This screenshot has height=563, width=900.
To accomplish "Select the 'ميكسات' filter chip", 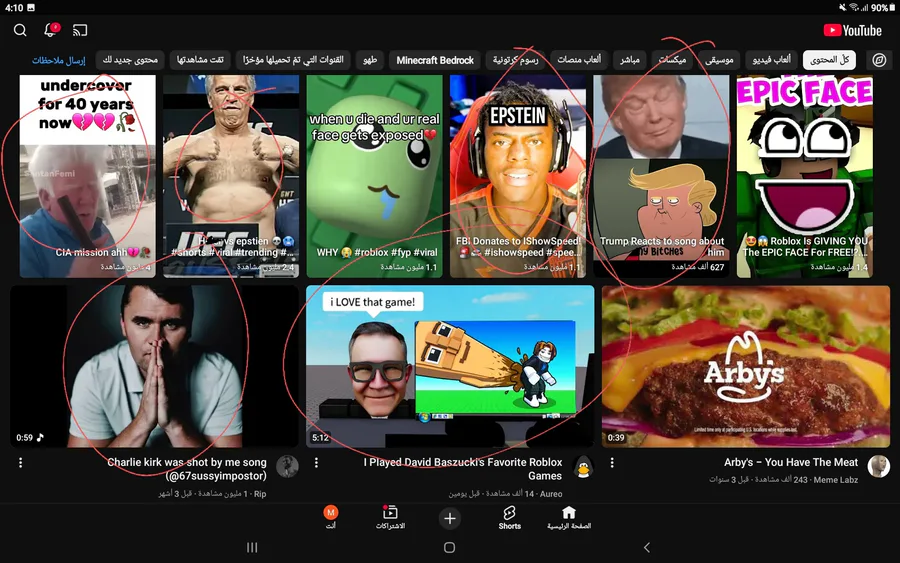I will pos(672,60).
